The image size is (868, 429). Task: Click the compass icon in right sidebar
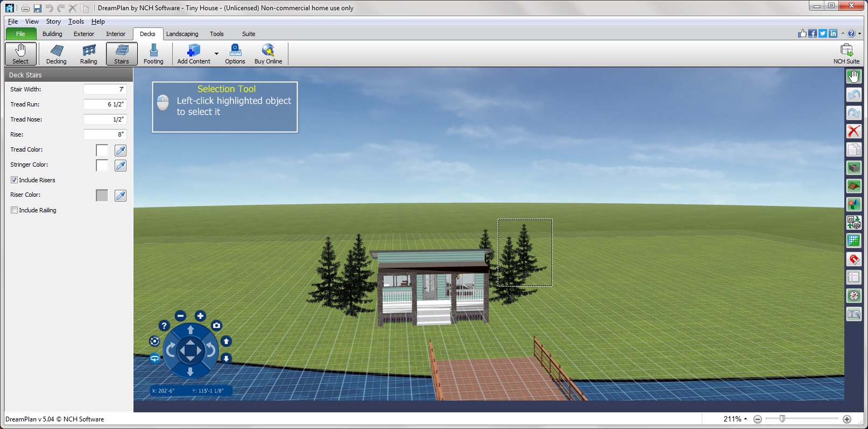[853, 296]
